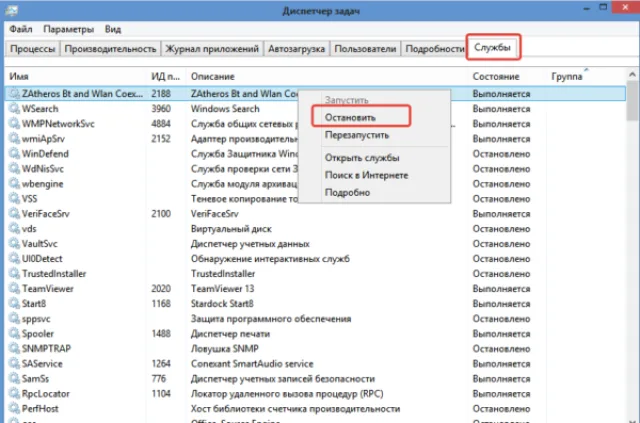The image size is (640, 423).
Task: Click the gear icon beside sppsvc
Action: pos(14,318)
